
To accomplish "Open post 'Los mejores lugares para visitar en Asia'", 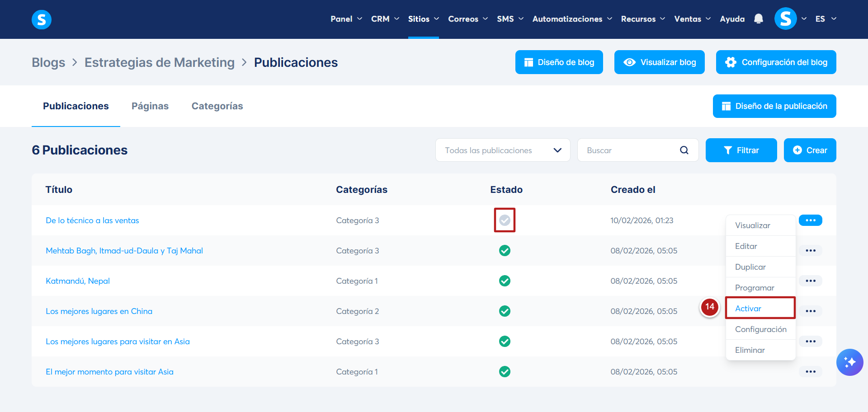I will click(118, 342).
